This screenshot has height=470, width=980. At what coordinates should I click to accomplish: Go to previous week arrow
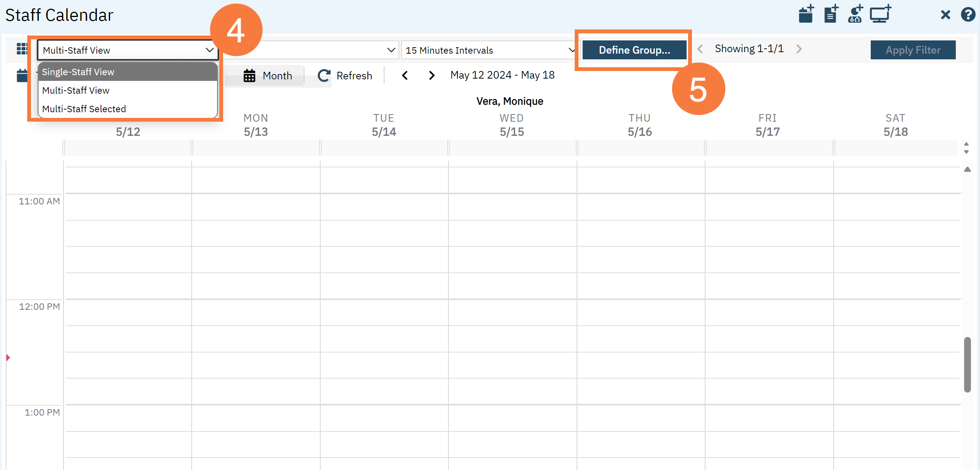[405, 75]
